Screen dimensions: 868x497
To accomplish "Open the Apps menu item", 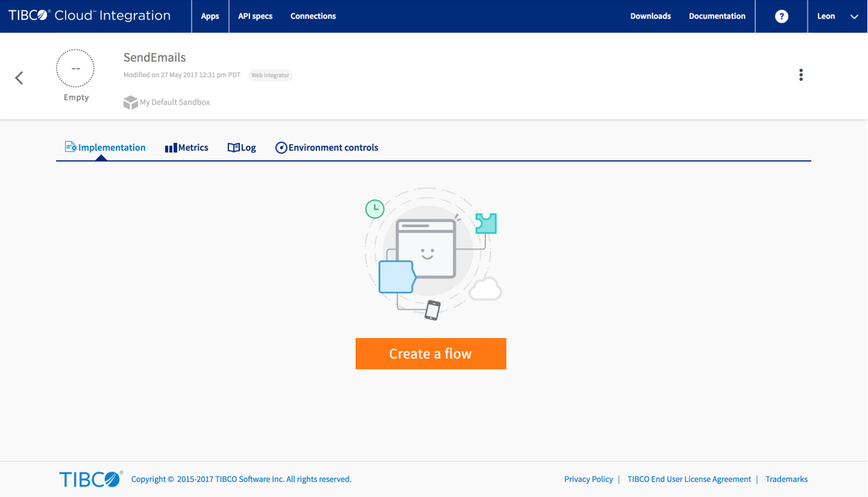I will [210, 16].
